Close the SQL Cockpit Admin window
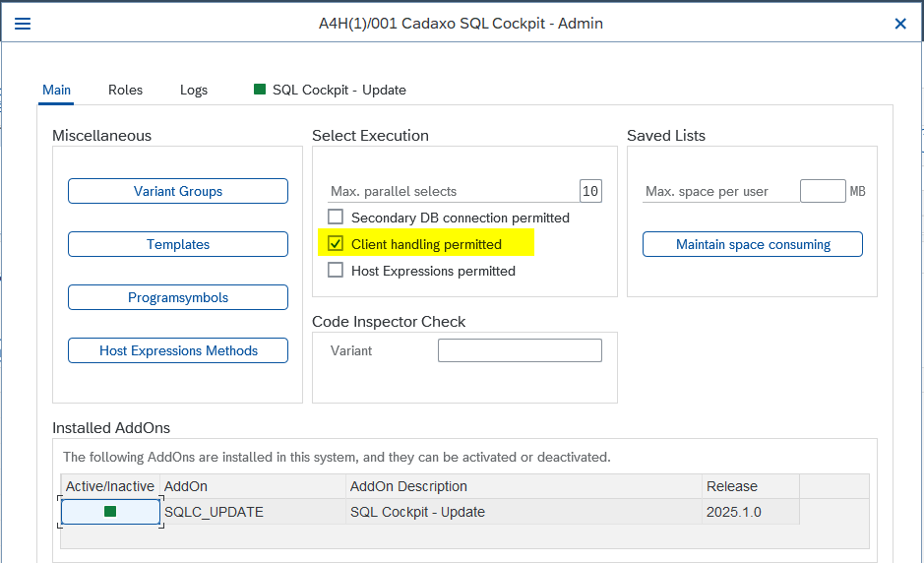924x563 pixels. pyautogui.click(x=899, y=24)
